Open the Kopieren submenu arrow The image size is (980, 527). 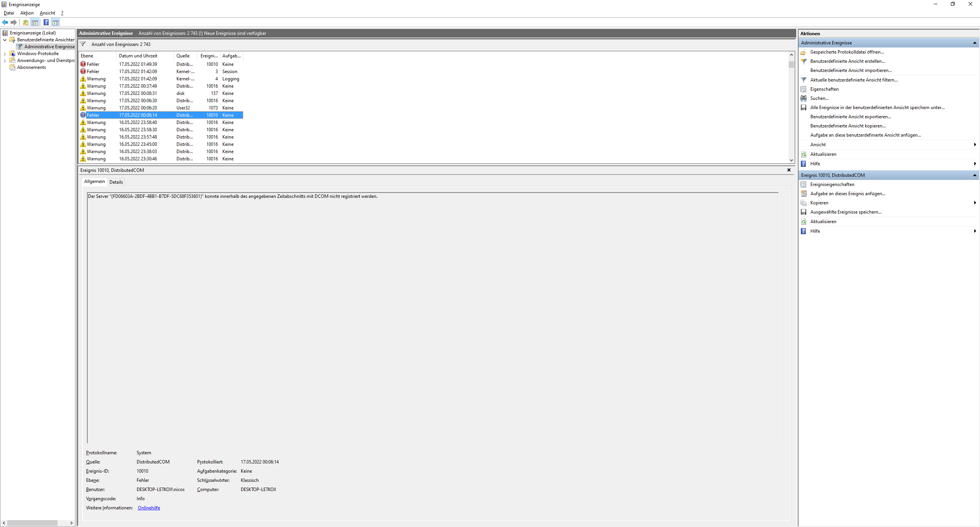click(975, 203)
